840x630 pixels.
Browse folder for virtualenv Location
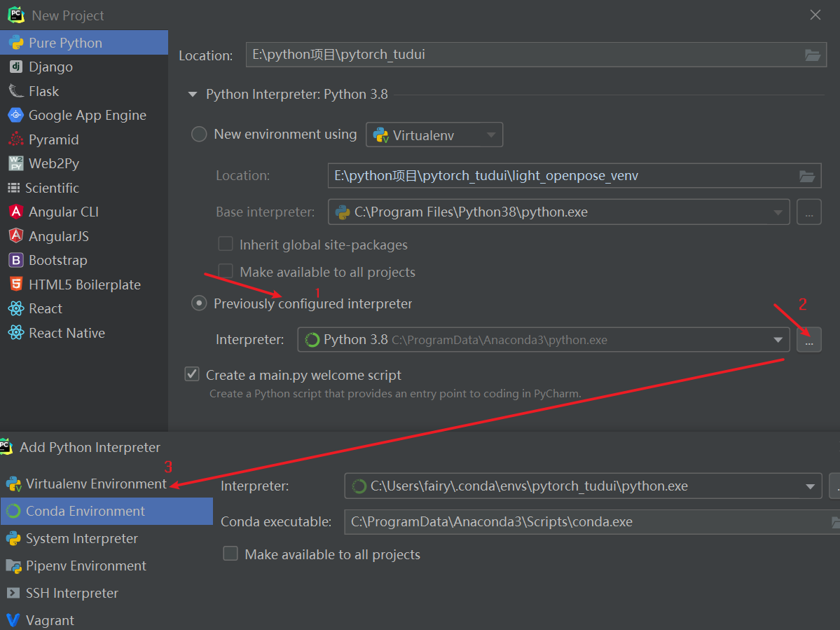pos(807,177)
